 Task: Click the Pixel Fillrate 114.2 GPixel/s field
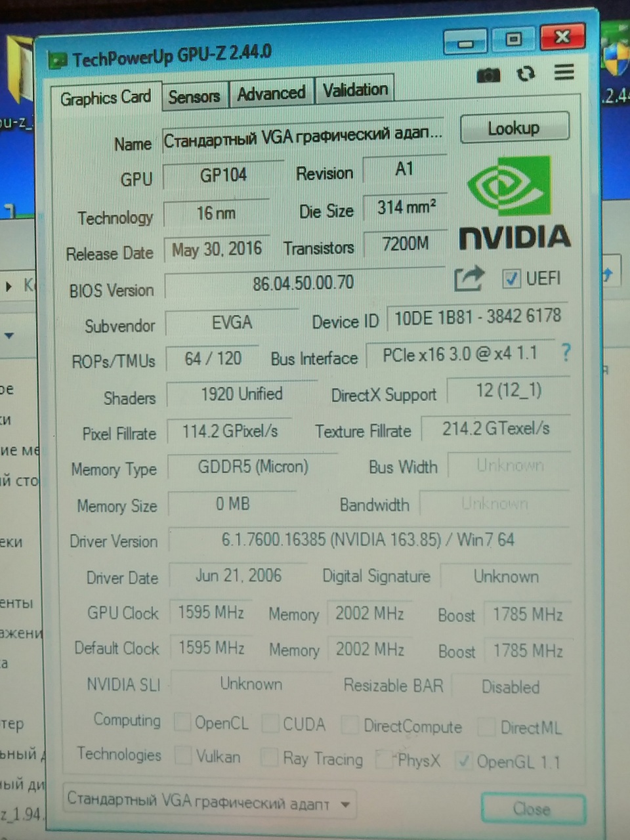coord(230,431)
